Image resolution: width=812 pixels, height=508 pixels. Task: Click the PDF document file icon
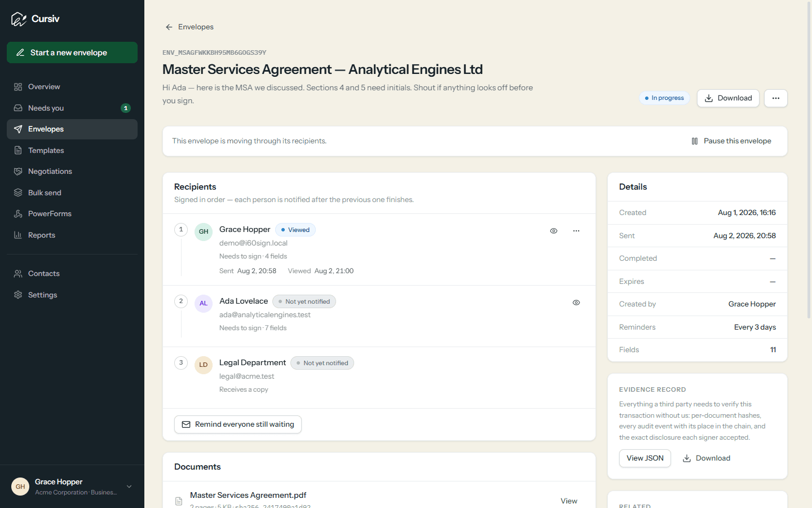click(x=179, y=501)
